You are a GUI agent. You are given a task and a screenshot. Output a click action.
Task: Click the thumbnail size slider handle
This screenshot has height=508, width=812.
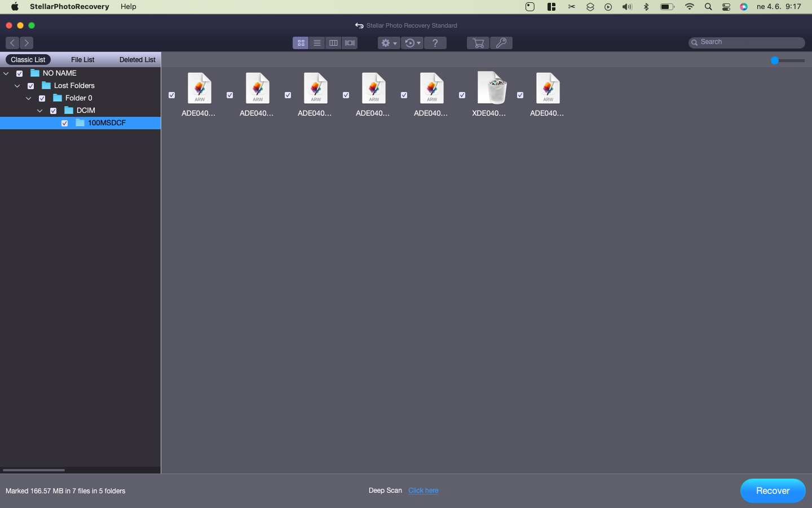(x=775, y=60)
